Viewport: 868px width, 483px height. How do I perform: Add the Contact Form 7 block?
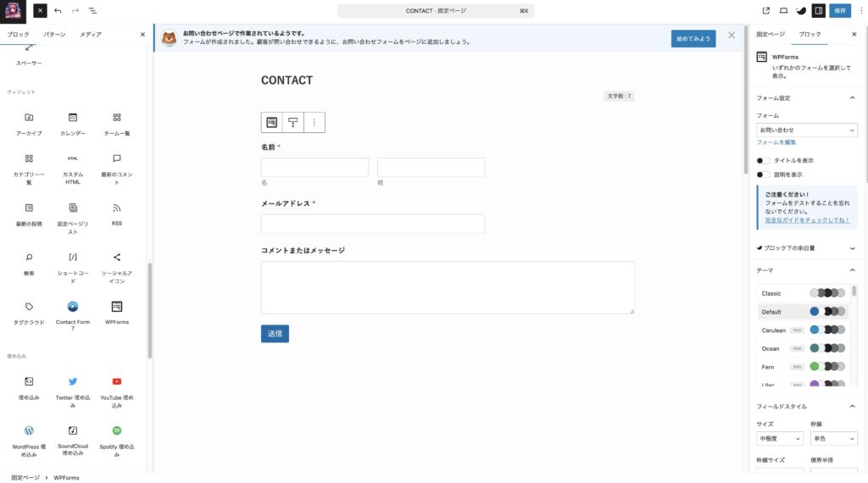[73, 311]
